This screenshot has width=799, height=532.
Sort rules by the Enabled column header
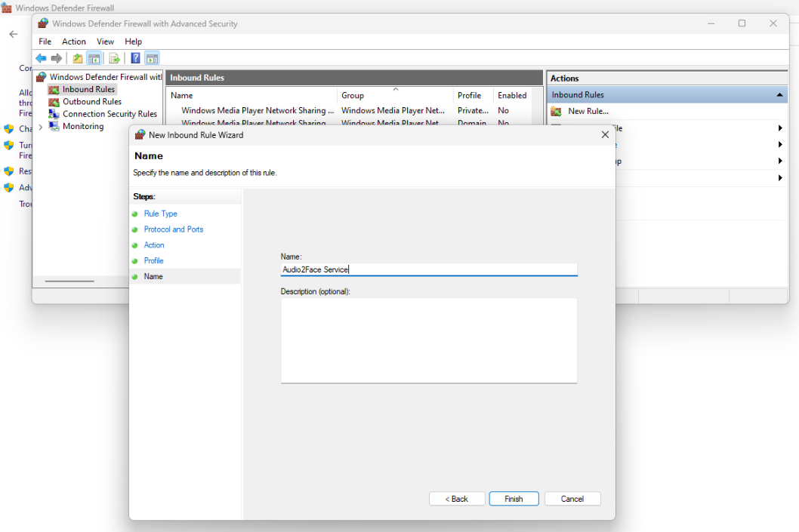[x=512, y=96]
